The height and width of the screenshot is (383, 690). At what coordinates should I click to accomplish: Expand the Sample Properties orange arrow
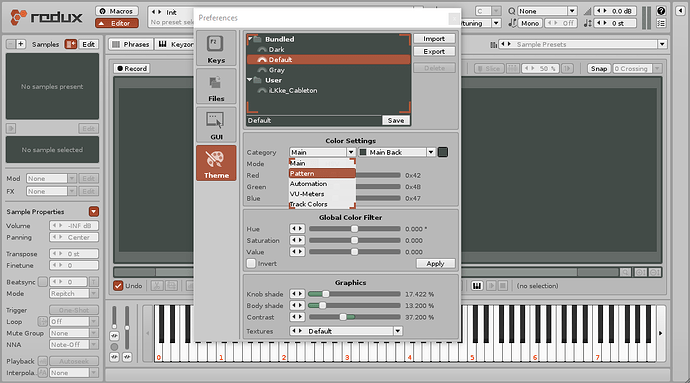click(94, 212)
